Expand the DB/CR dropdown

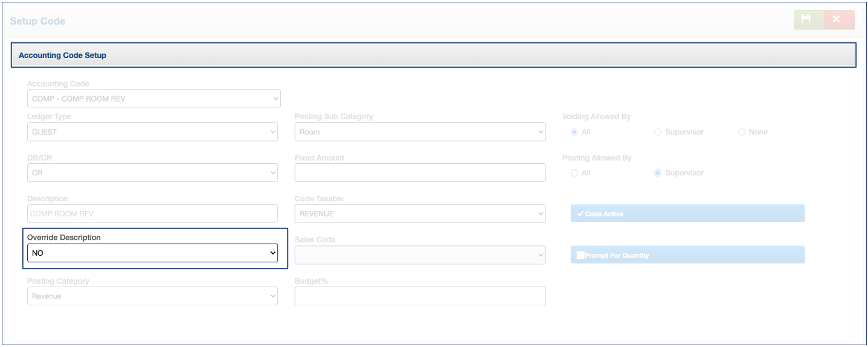(152, 173)
